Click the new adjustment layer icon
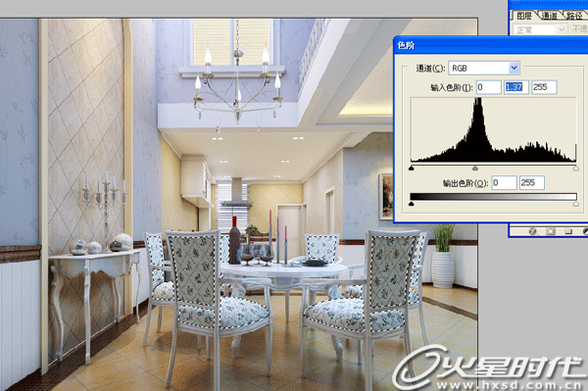The height and width of the screenshot is (391, 588). pyautogui.click(x=585, y=231)
